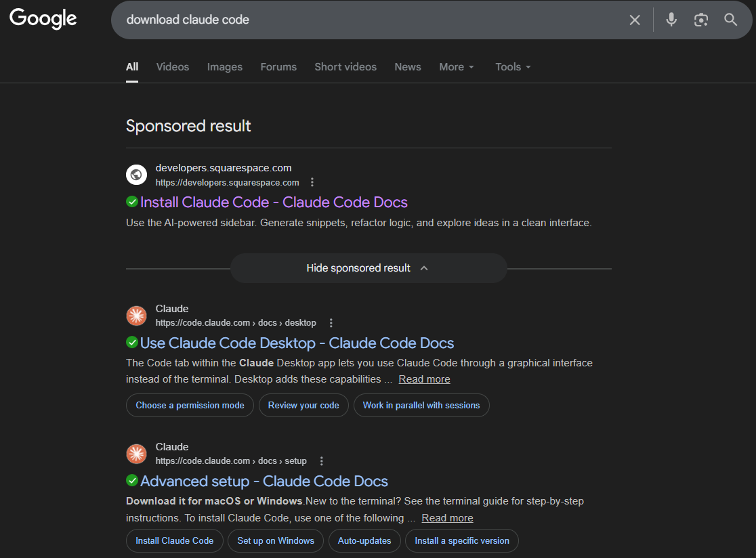
Task: Click the Claude favicon on the Desktop result
Action: 136,316
